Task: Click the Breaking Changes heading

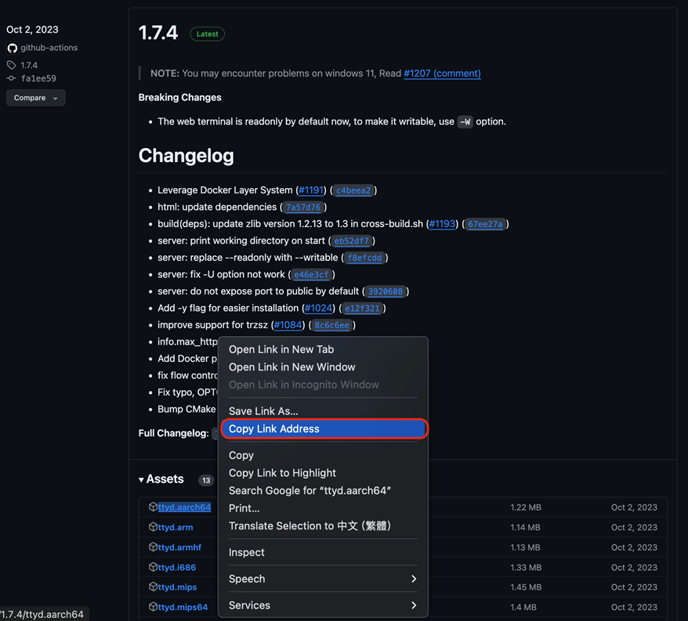Action: pyautogui.click(x=180, y=97)
